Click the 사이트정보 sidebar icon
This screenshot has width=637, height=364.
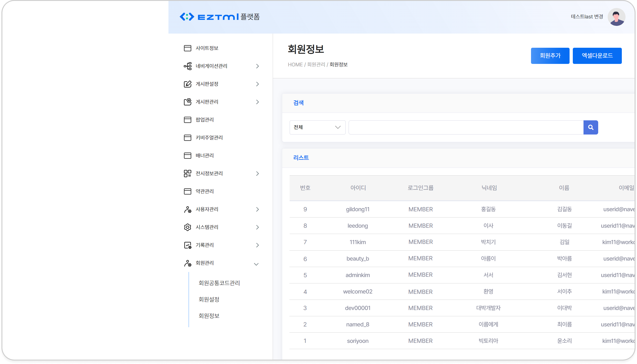[x=187, y=48]
